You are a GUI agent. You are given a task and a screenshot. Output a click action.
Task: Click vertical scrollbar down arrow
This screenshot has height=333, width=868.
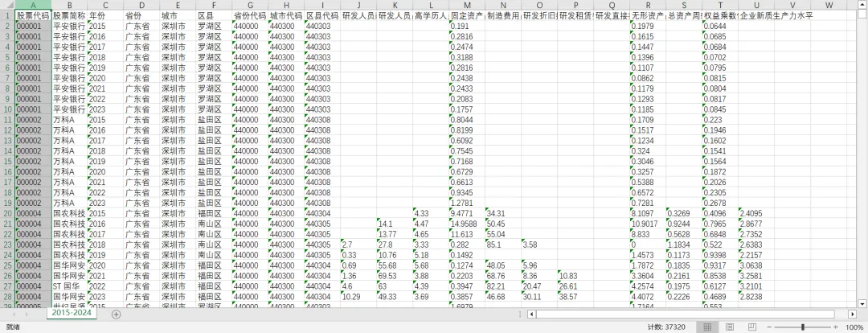click(862, 303)
